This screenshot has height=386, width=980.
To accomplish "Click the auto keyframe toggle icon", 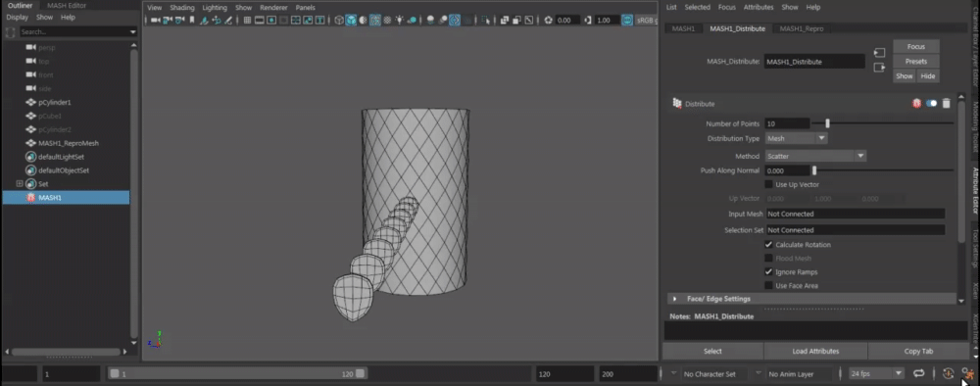I will tap(948, 373).
